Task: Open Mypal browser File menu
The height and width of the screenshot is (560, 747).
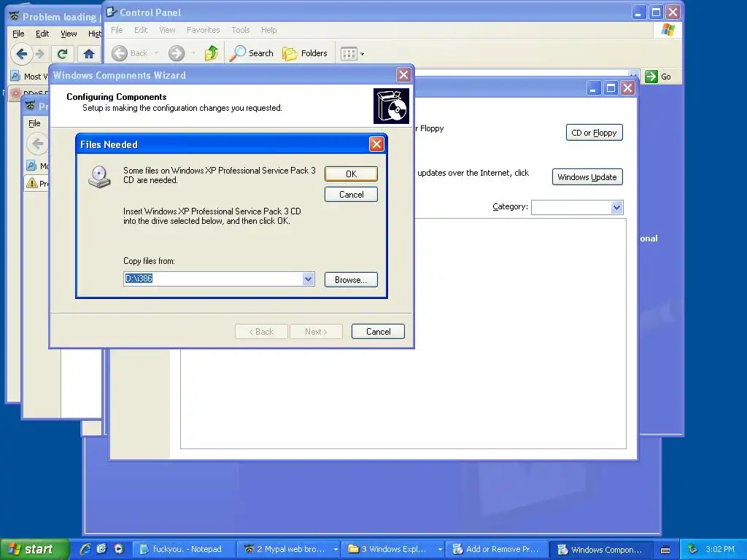Action: coord(18,34)
